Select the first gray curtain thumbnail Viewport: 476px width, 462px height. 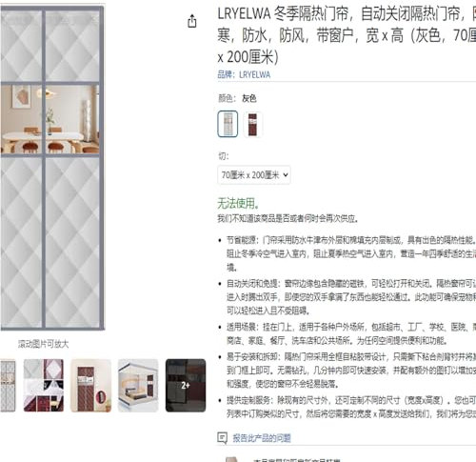click(x=8, y=386)
